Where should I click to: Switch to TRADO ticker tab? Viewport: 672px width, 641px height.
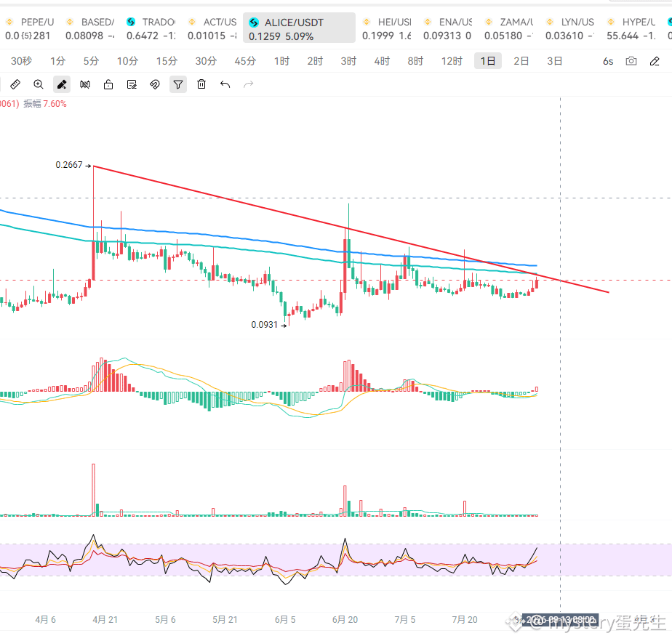[x=151, y=28]
